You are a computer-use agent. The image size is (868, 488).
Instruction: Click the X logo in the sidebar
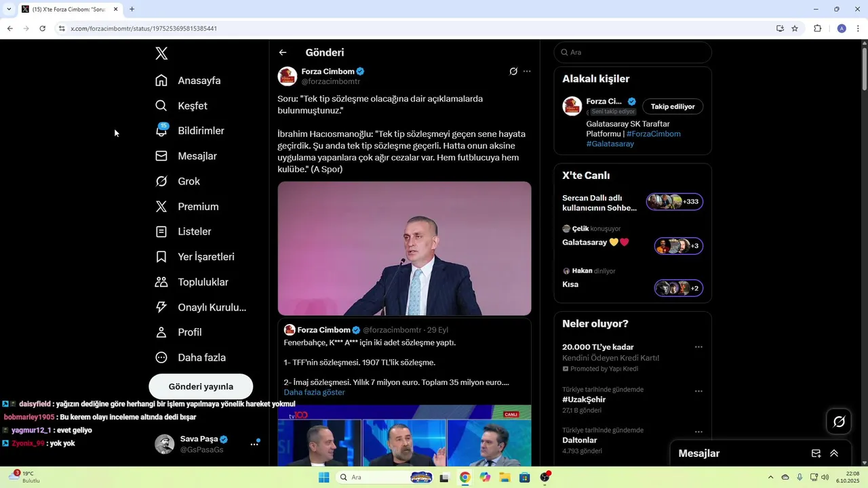(161, 54)
